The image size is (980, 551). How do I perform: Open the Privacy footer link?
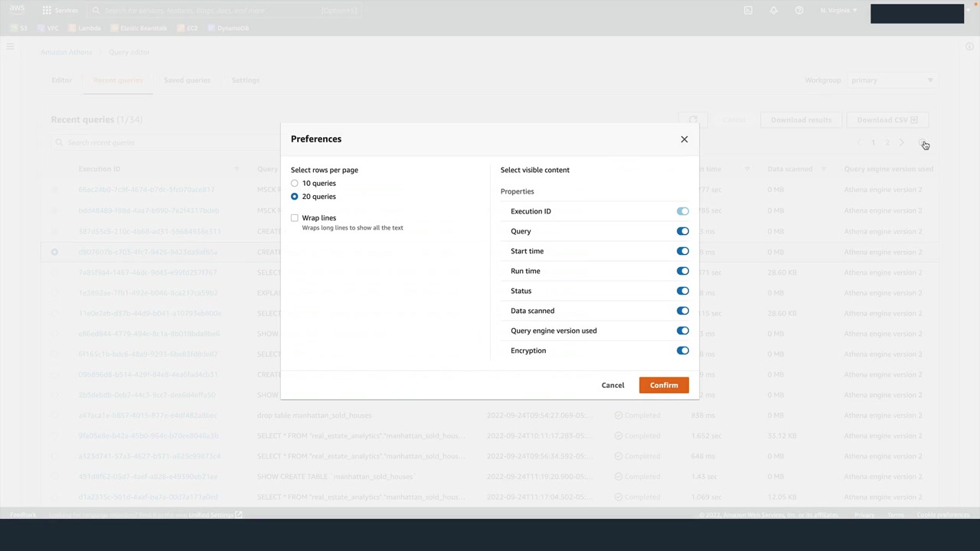point(864,515)
